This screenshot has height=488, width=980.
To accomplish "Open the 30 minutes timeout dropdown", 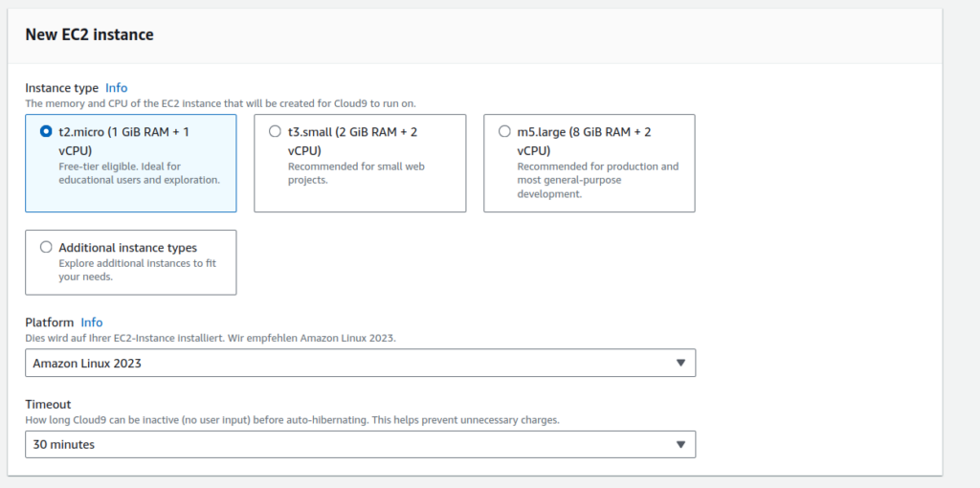I will pos(360,445).
